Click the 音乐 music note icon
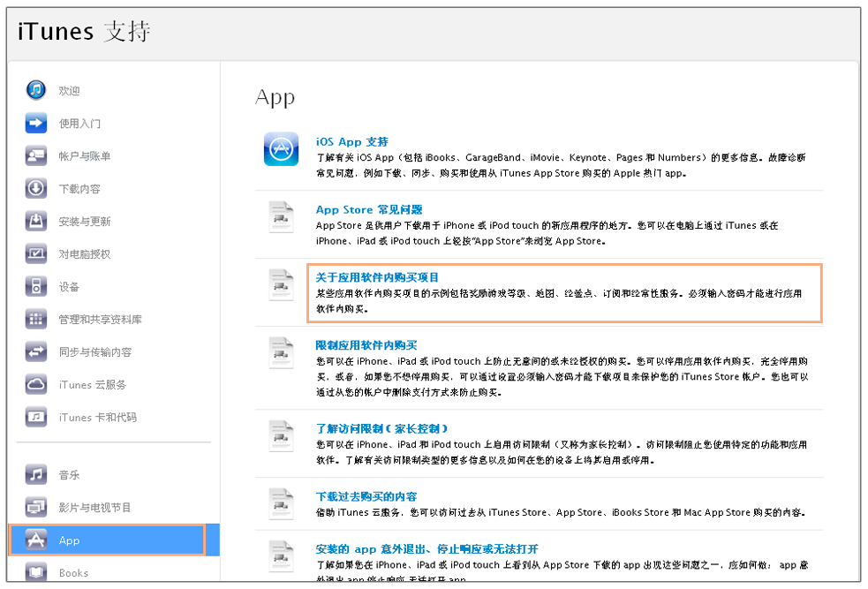The width and height of the screenshot is (868, 589). [x=36, y=474]
